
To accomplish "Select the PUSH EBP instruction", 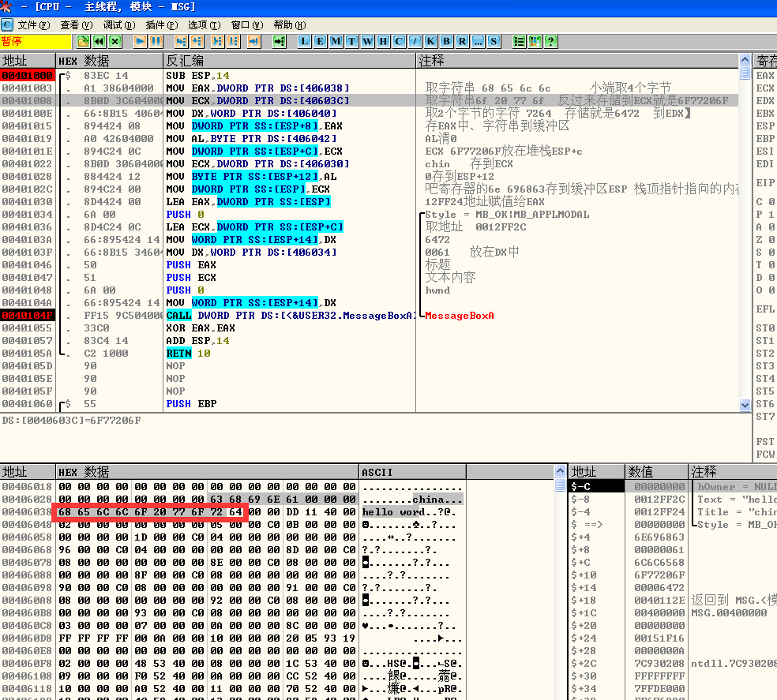I will [191, 404].
